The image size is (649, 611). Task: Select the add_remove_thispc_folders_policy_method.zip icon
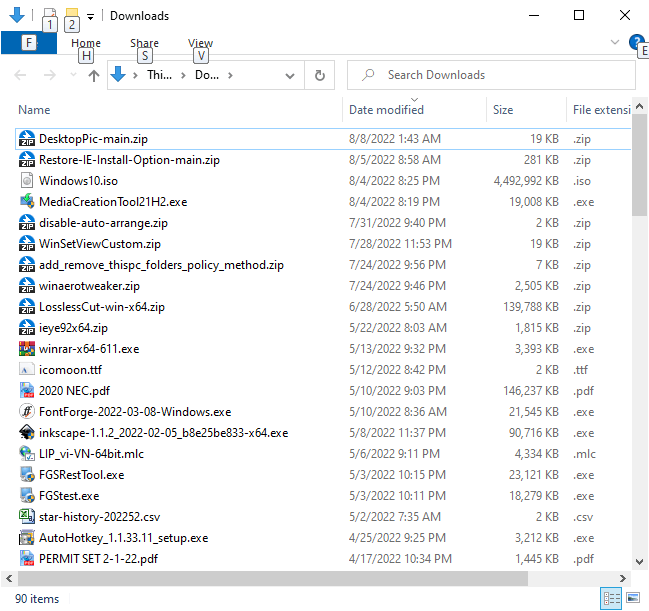pyautogui.click(x=27, y=265)
